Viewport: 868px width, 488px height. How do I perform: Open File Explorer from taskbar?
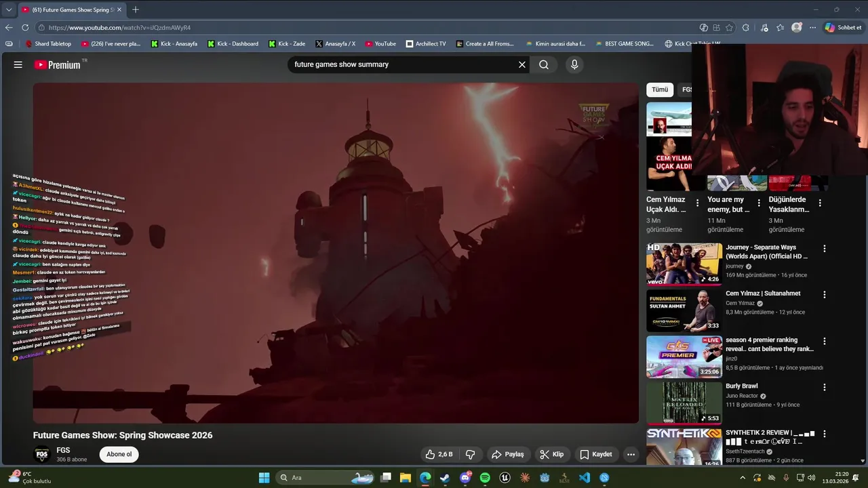click(406, 478)
